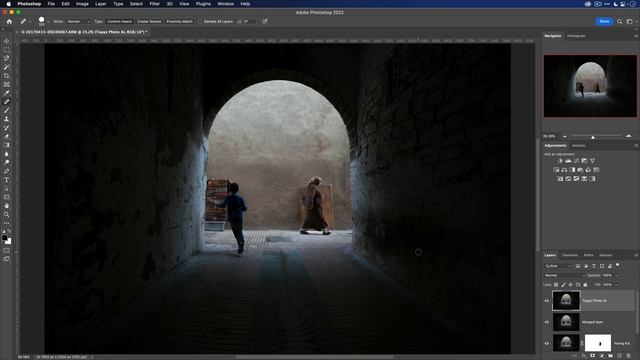This screenshot has width=640, height=360.
Task: Select the Brush tool
Action: pyautogui.click(x=7, y=110)
